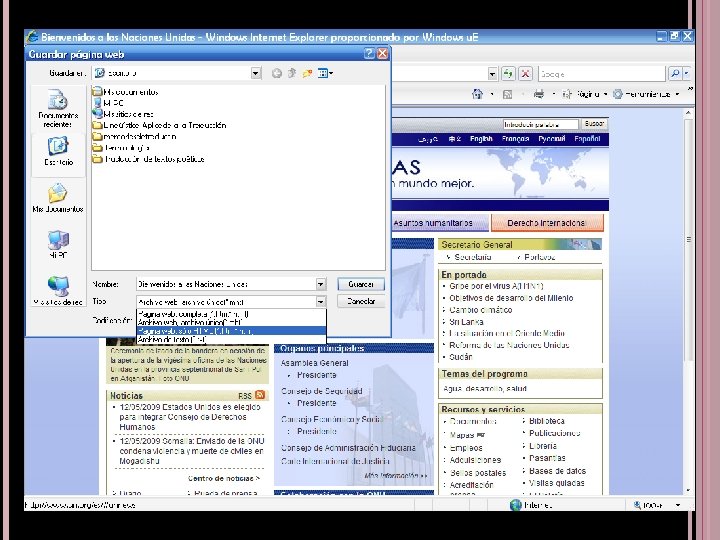720x540 pixels.
Task: Select Archivo de texto option
Action: [x=231, y=339]
